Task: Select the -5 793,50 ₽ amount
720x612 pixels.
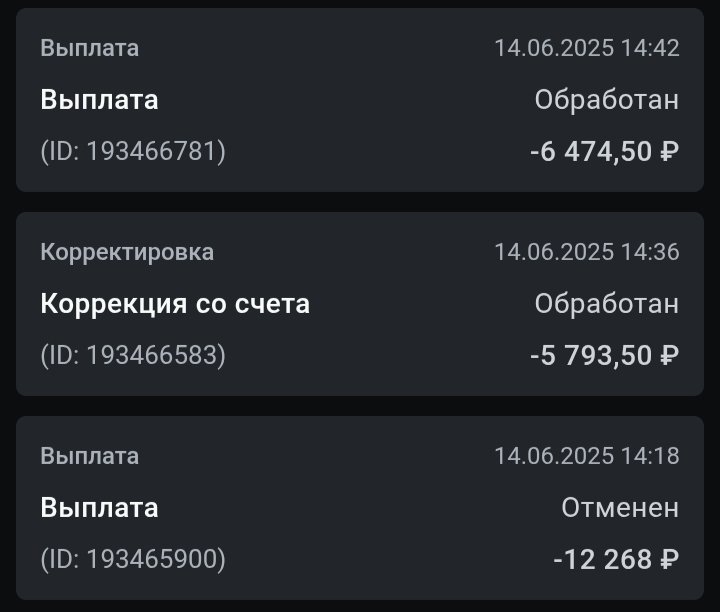Action: pos(604,355)
